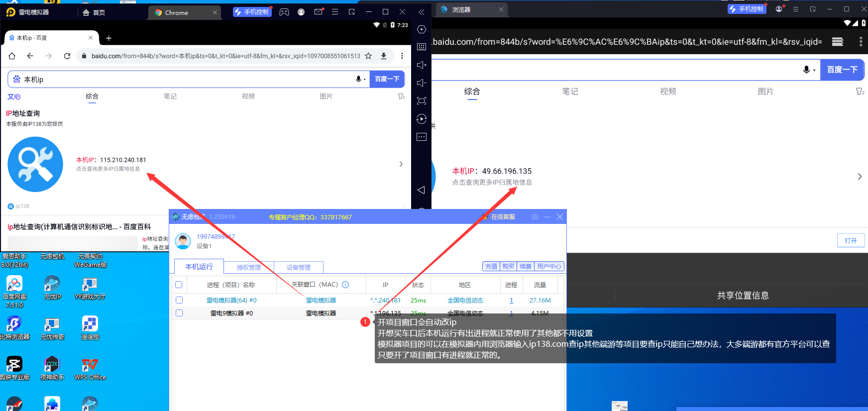Screen dimensions: 868x411
Task: Open YY游戏大厅 desktop shortcut
Action: point(90,288)
